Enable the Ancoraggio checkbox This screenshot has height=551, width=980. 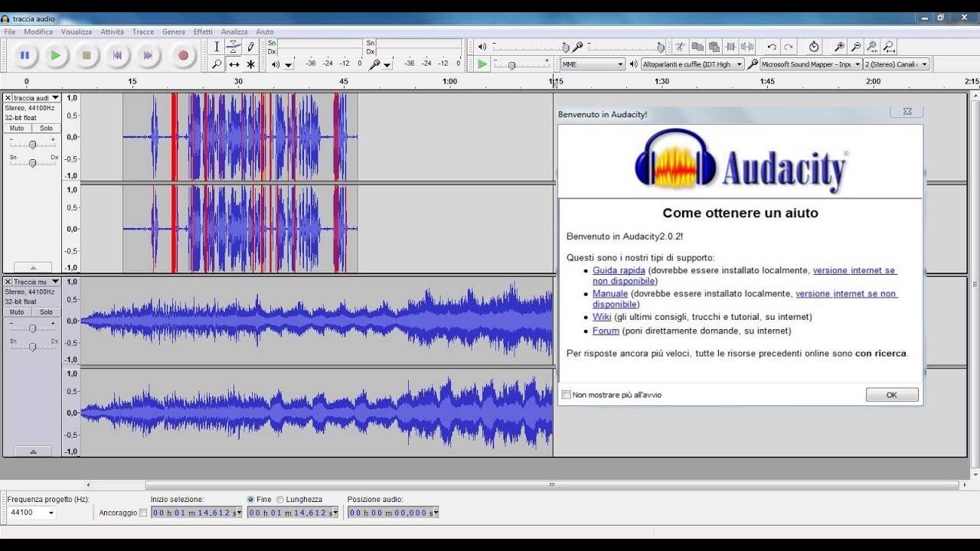[143, 513]
